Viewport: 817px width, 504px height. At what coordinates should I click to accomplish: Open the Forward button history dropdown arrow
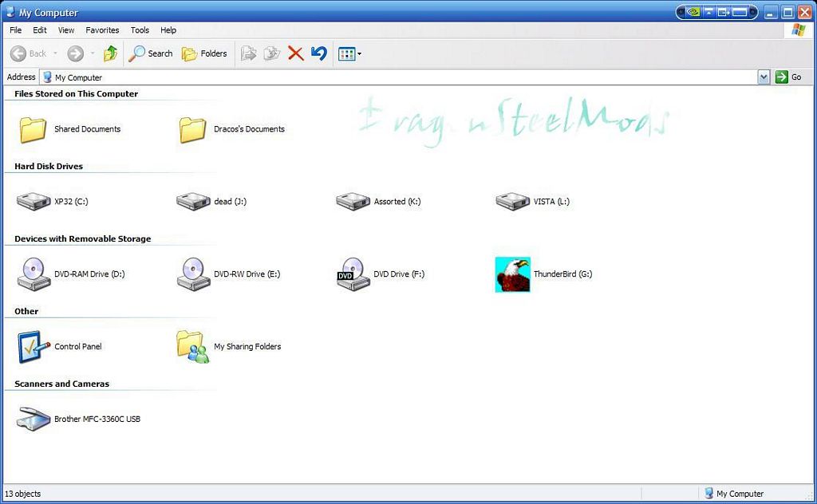tap(93, 53)
